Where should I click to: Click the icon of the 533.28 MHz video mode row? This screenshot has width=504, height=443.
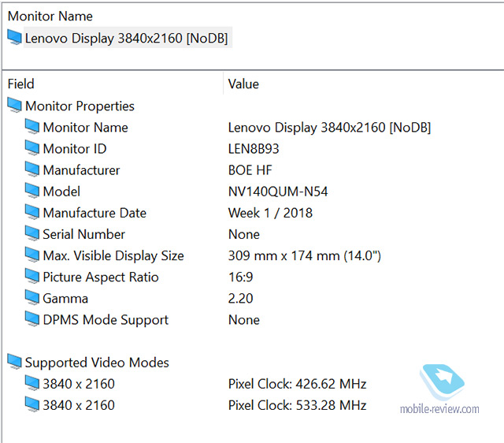pos(32,404)
